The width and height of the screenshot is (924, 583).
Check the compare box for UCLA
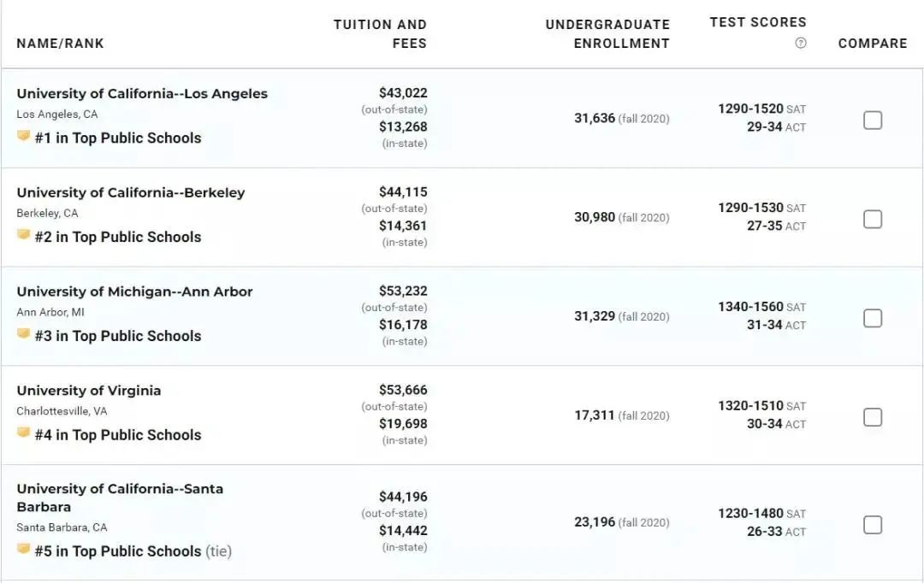tap(873, 121)
